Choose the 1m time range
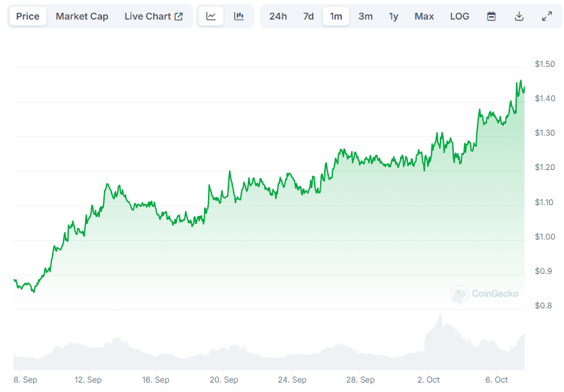The image size is (564, 392). (336, 16)
